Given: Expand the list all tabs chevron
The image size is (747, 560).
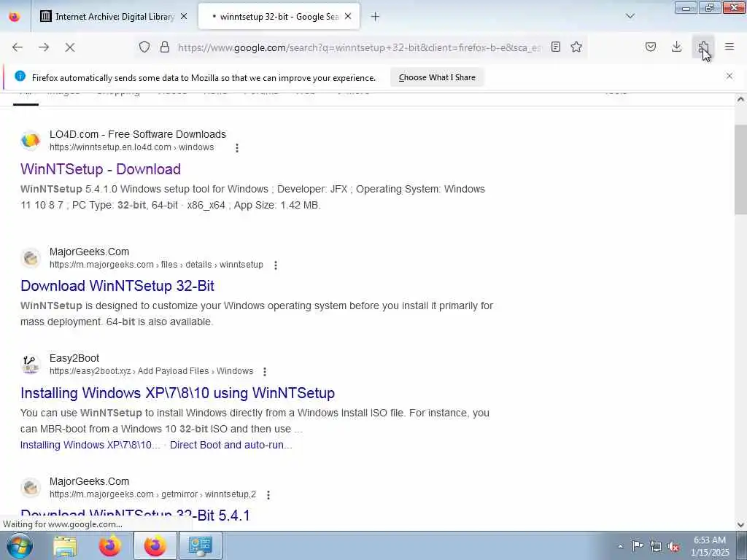Looking at the screenshot, I should (630, 17).
